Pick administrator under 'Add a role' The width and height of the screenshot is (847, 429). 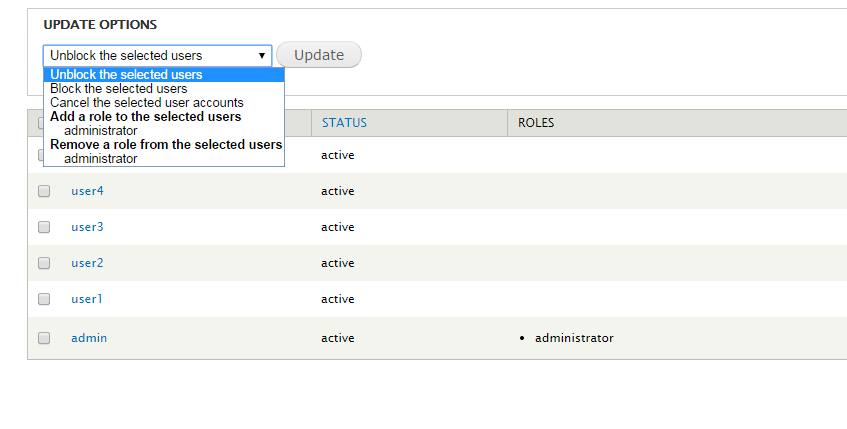[x=164, y=131]
